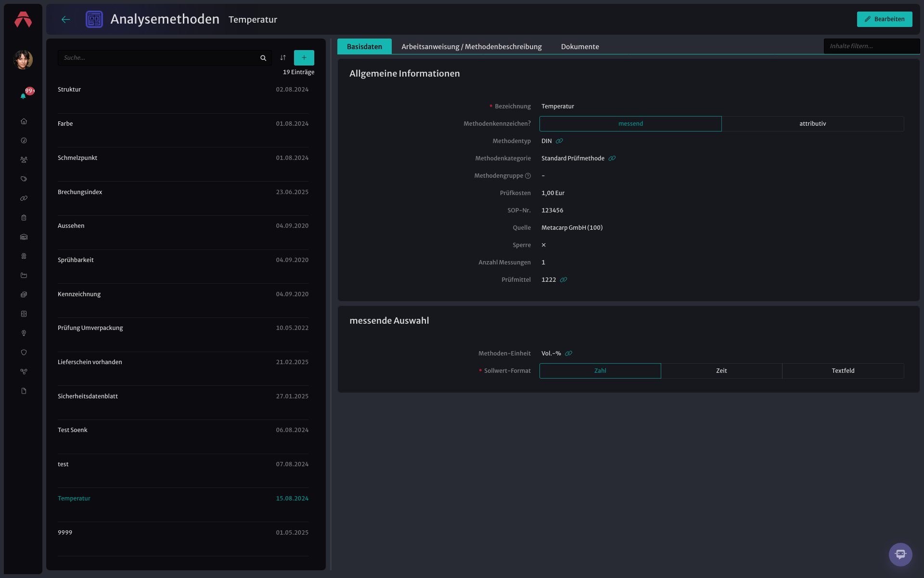The height and width of the screenshot is (578, 924).
Task: Open the shield sidebar icon
Action: (x=24, y=353)
